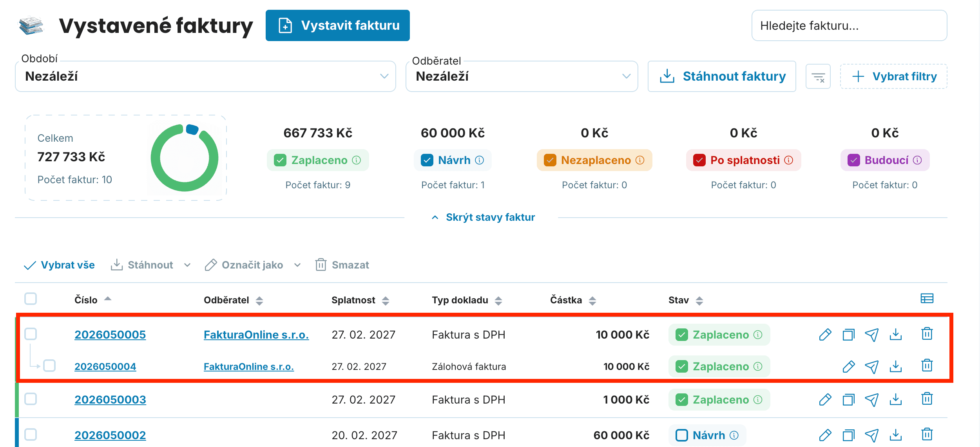Show info for Budoucí status
This screenshot has height=447, width=980.
(917, 160)
